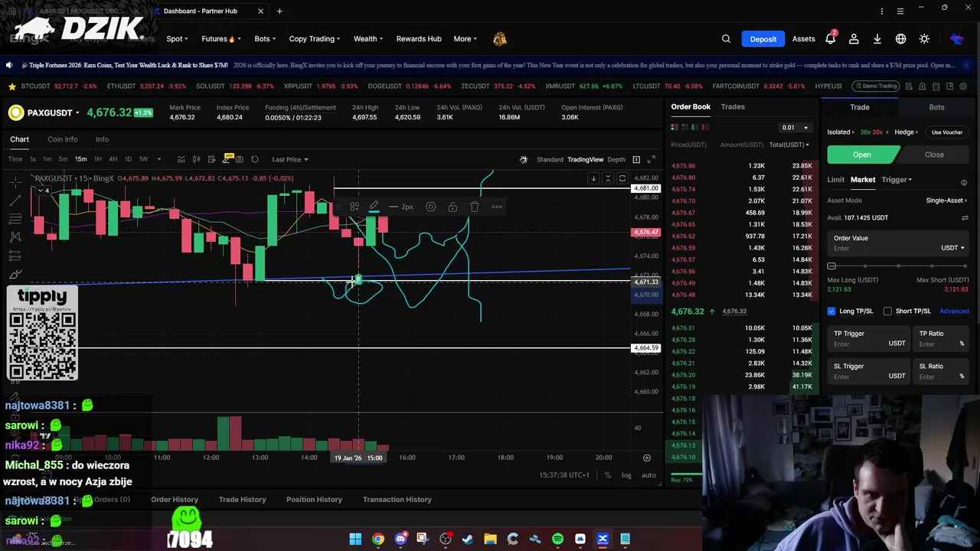Switch to the Trades tab
980x551 pixels.
click(x=733, y=107)
